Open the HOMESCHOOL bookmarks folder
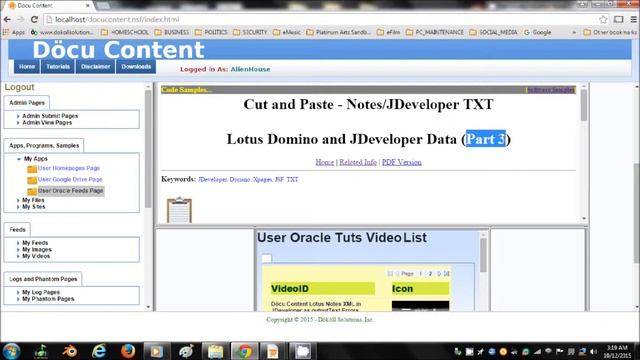The height and width of the screenshot is (360, 640). [x=125, y=32]
